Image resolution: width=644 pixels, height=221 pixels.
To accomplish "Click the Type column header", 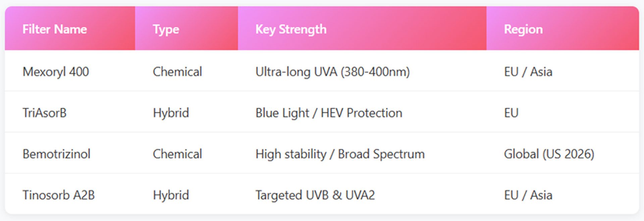I will click(x=166, y=29).
